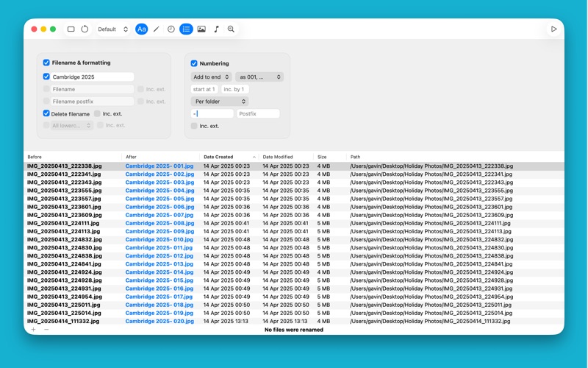Click the plus add files icon

pyautogui.click(x=33, y=329)
